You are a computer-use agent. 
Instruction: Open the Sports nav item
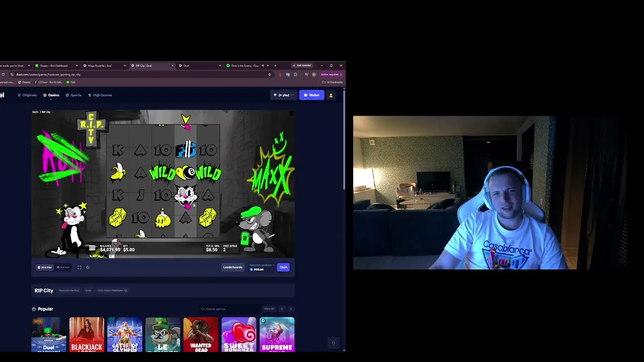click(x=73, y=95)
